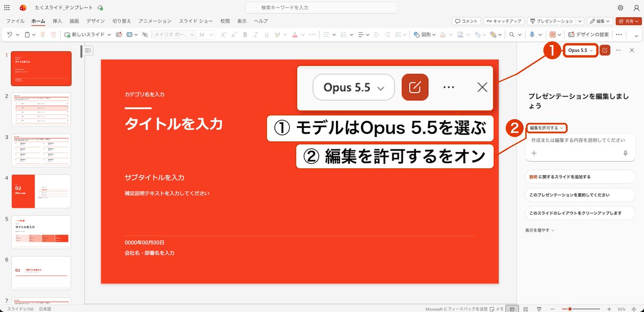Click the microphone in the Copilot prompt box

point(626,153)
